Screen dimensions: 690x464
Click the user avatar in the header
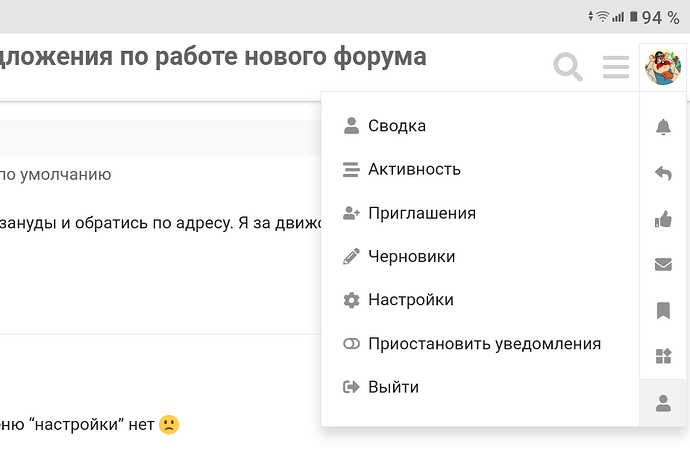click(x=663, y=67)
